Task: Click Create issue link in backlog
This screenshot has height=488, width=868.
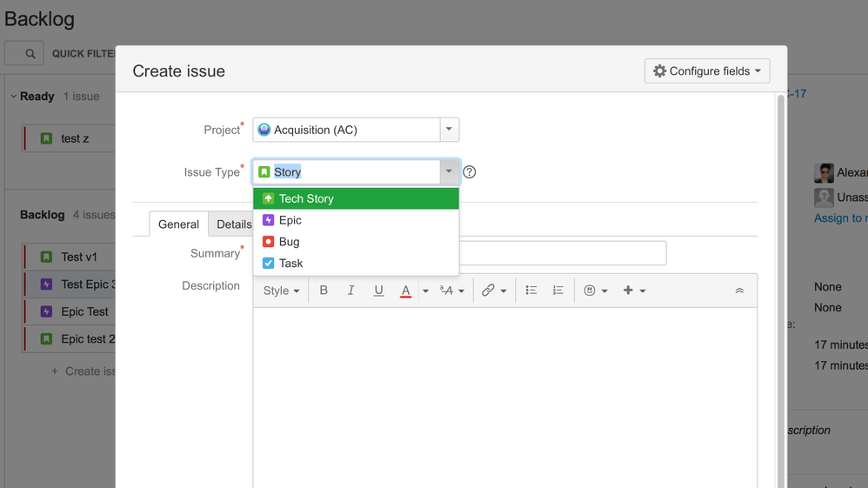Action: pos(83,371)
